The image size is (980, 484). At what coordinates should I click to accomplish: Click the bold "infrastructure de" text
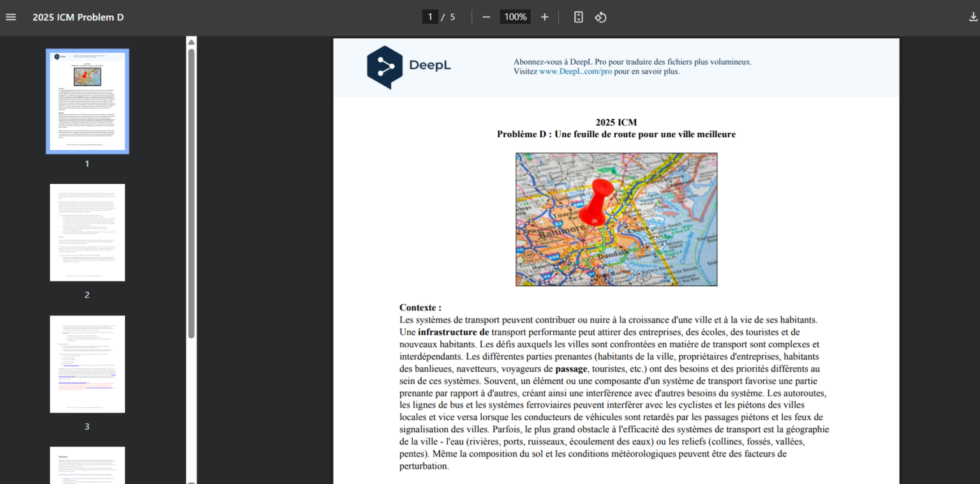[453, 332]
